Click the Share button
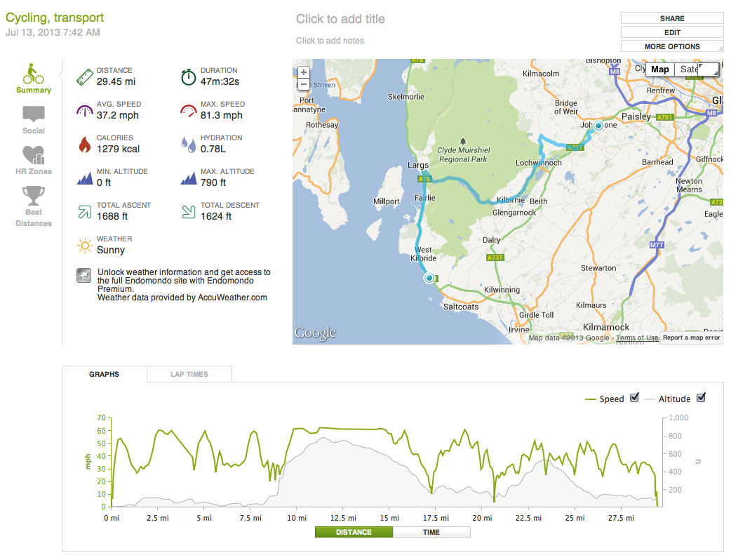Screen dimensions: 731x560 [672, 18]
